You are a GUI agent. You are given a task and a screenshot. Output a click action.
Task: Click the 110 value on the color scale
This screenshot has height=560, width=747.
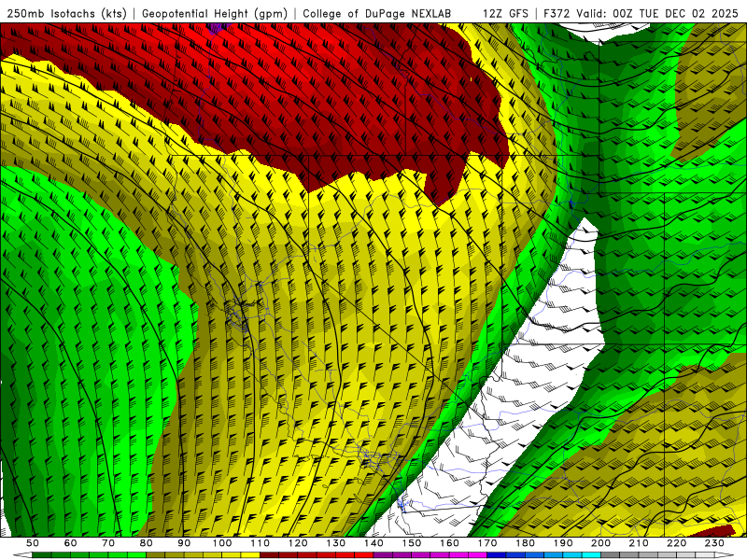click(261, 543)
